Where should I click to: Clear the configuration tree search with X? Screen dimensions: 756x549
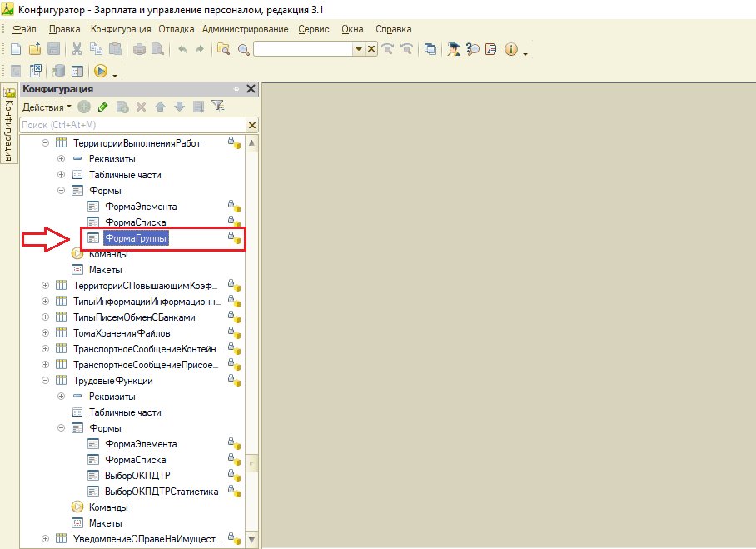pos(251,126)
